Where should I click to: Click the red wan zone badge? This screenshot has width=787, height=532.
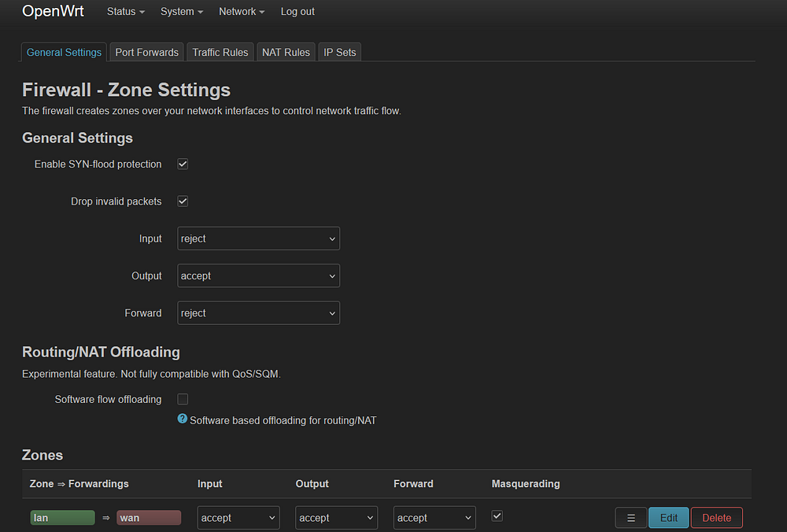[x=149, y=518]
